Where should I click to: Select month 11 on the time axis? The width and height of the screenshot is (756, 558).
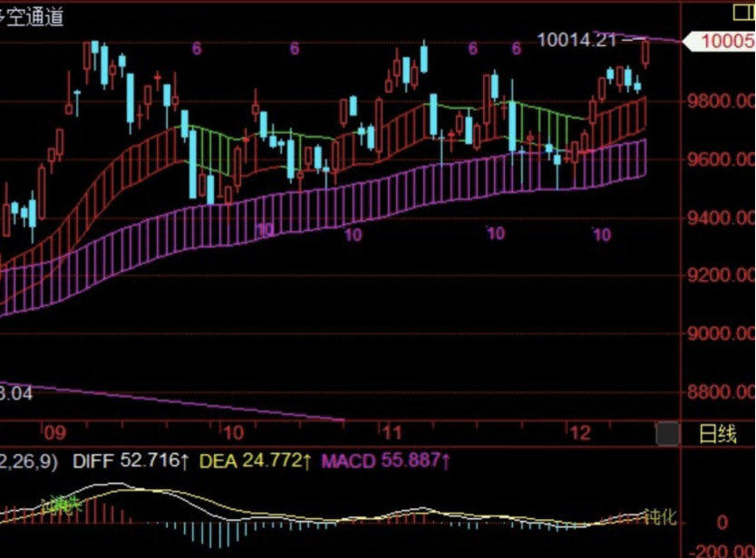393,433
